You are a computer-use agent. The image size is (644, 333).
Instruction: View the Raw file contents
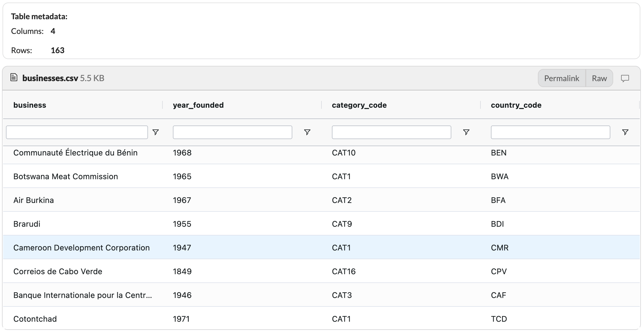coord(599,78)
